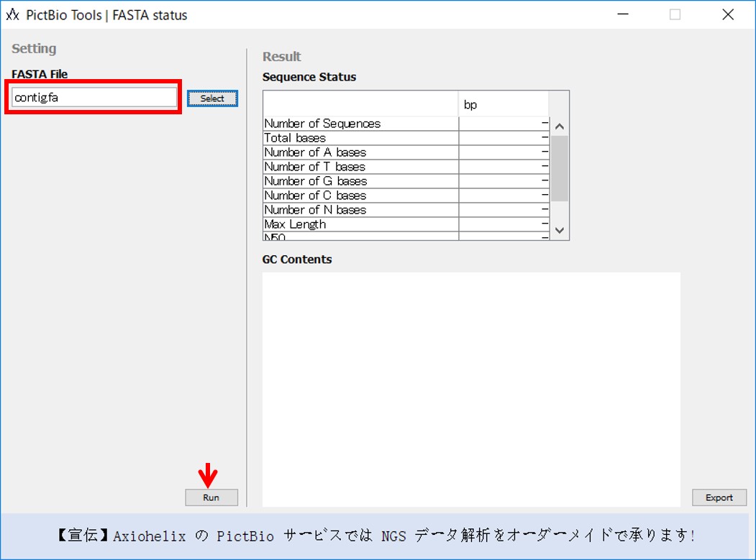Select the Number of A bases row
756x560 pixels.
click(x=360, y=152)
